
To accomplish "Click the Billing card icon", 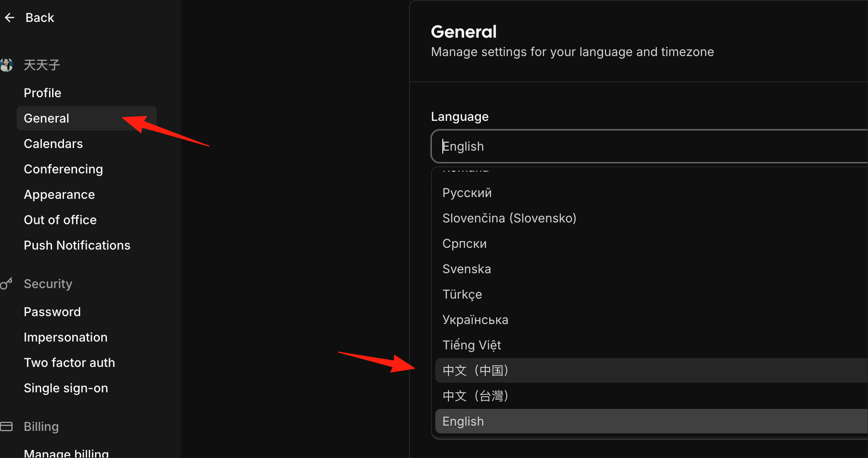I will [6, 426].
